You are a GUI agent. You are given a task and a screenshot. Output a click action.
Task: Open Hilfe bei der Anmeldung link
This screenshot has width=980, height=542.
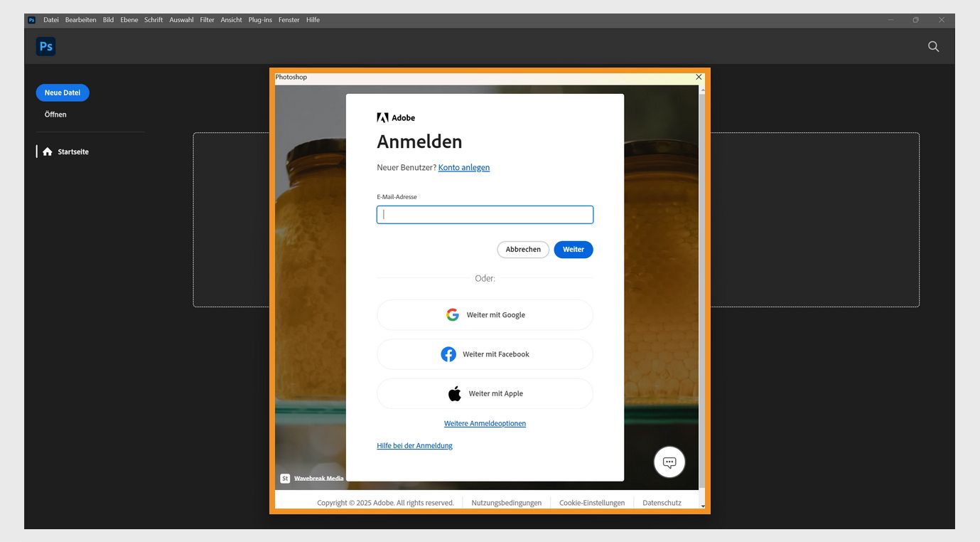pyautogui.click(x=414, y=446)
